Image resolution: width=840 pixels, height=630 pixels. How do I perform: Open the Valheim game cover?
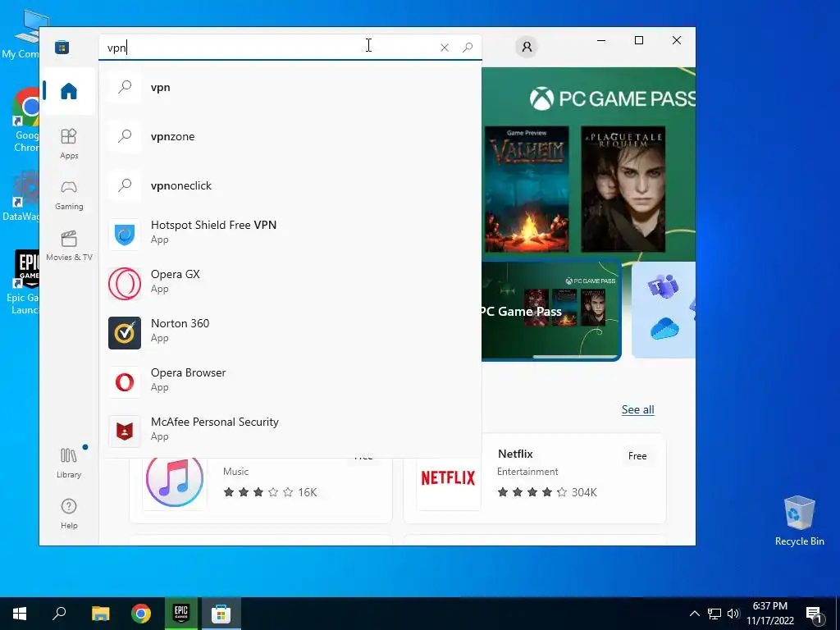527,189
